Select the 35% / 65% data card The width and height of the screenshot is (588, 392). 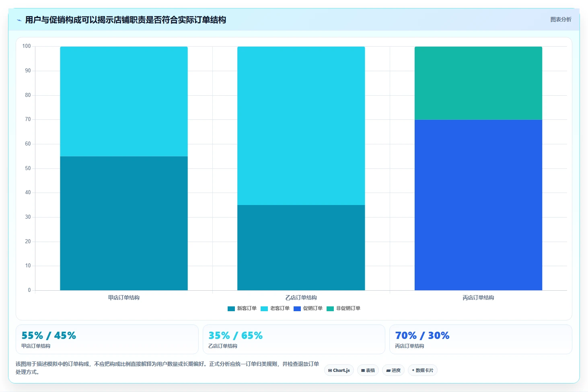(294, 339)
